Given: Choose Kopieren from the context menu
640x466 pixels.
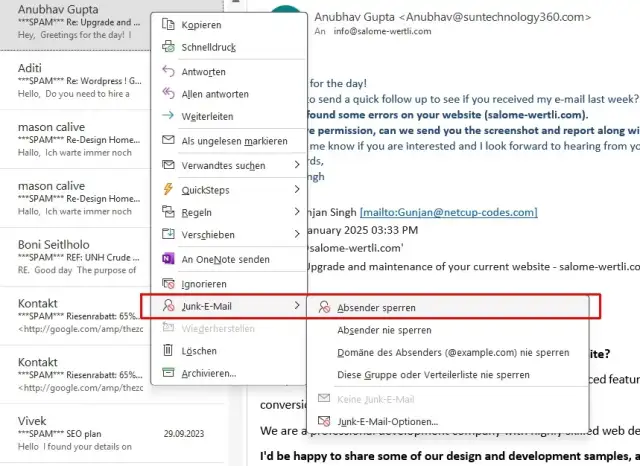Looking at the screenshot, I should pos(229,24).
